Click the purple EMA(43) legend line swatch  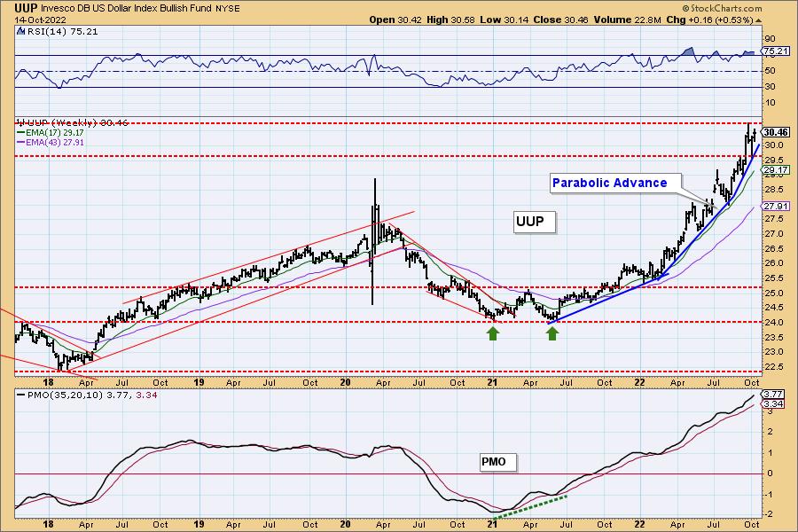pos(21,142)
